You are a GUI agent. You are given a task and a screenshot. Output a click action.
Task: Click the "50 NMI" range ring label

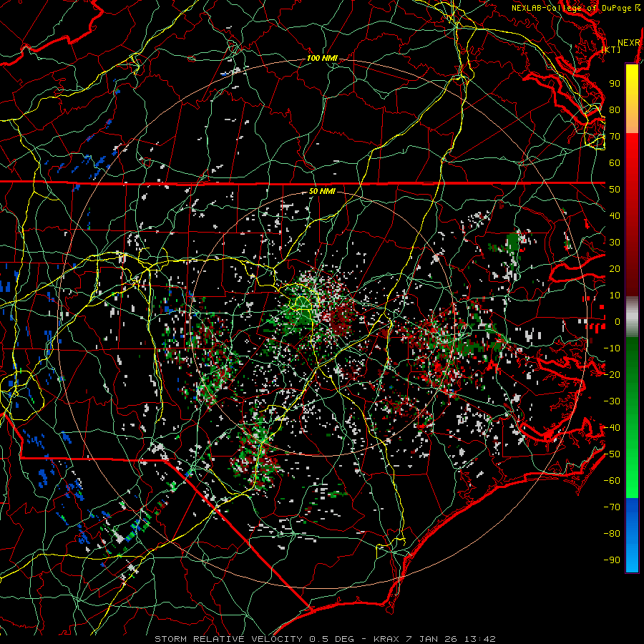[x=322, y=191]
